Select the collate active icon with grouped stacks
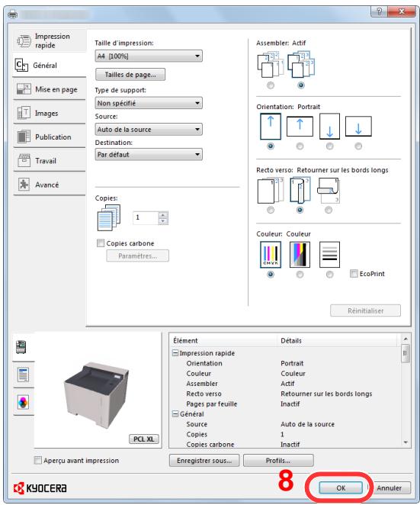 pyautogui.click(x=300, y=65)
